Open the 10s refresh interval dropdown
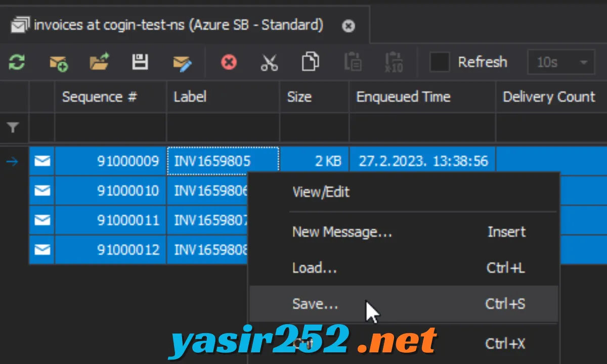The width and height of the screenshot is (607, 364). click(561, 63)
